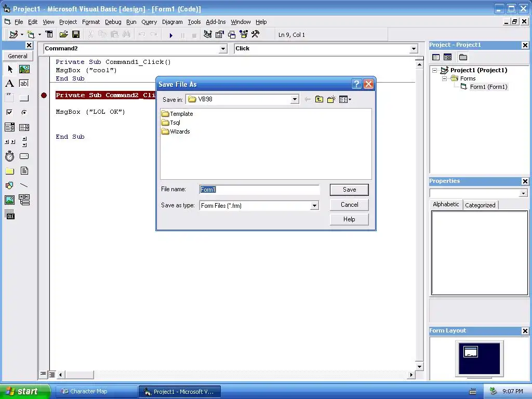This screenshot has height=399, width=532.
Task: Open the Properties object dropdown
Action: pos(523,193)
